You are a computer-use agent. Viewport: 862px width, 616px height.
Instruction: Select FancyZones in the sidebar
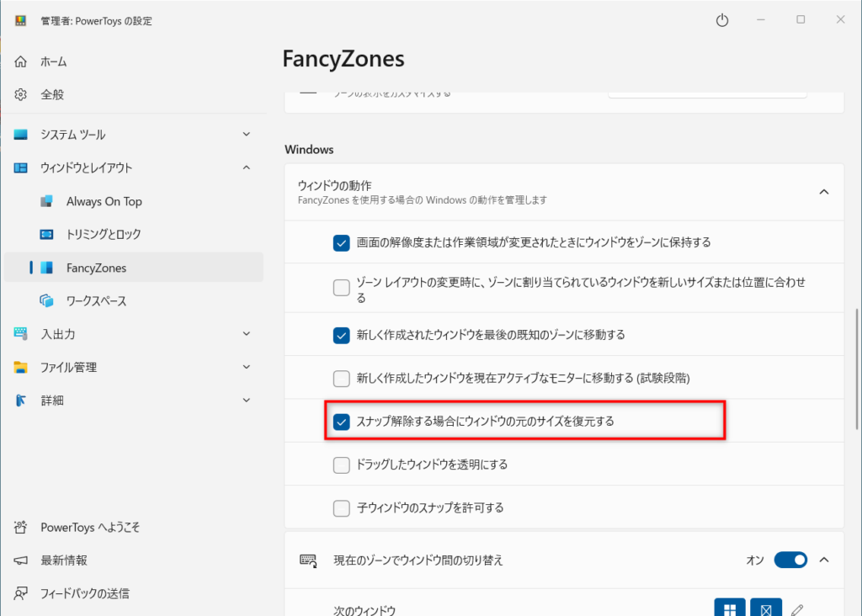point(96,268)
